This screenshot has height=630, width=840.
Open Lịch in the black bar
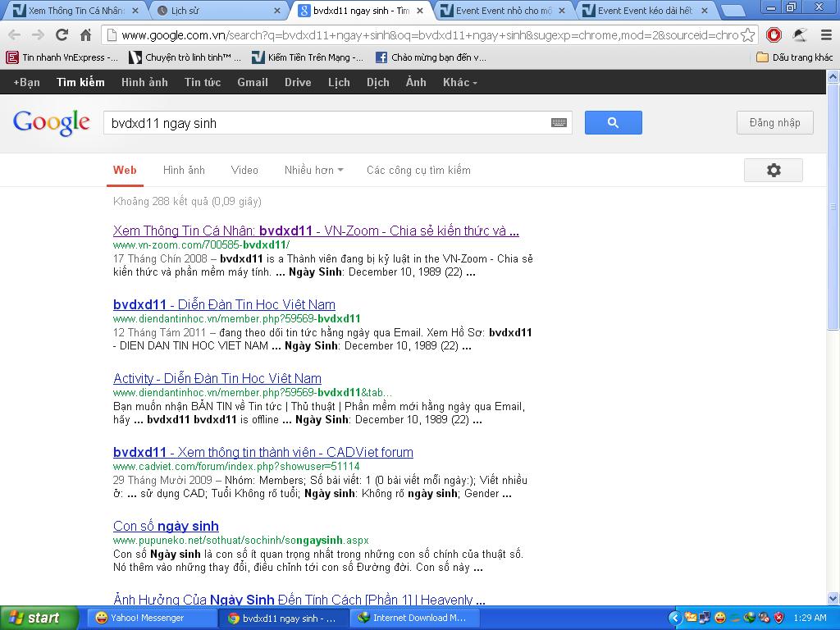click(x=339, y=82)
